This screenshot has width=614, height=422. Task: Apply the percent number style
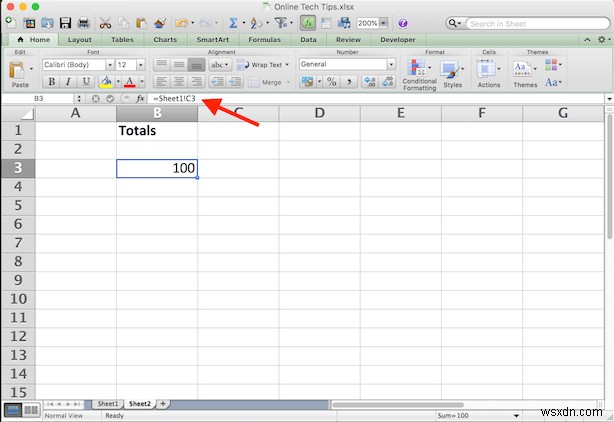(331, 81)
